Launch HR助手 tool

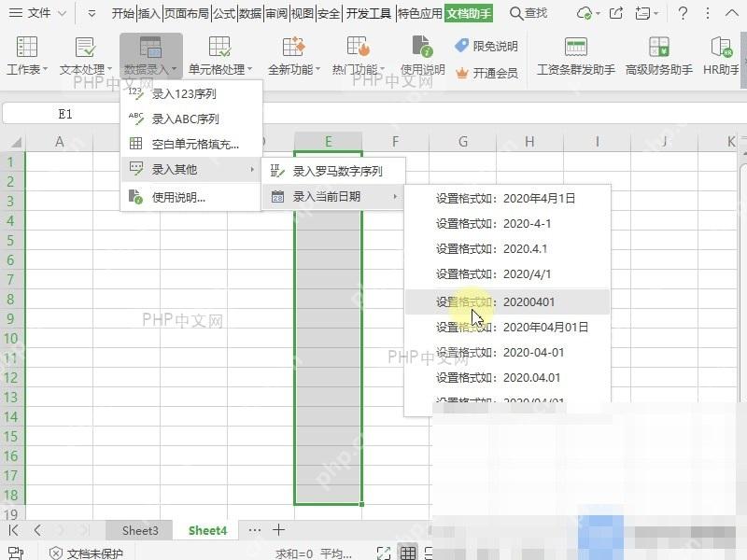point(721,56)
